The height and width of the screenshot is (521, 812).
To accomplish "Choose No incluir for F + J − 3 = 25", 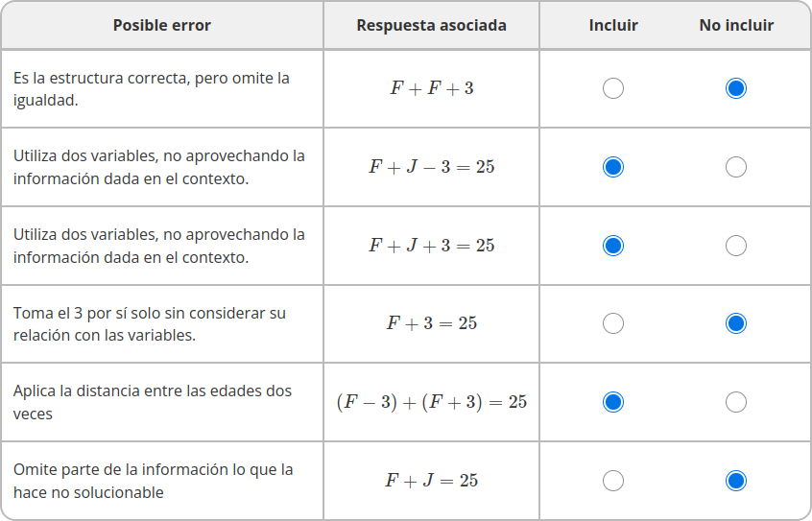I will tap(736, 167).
